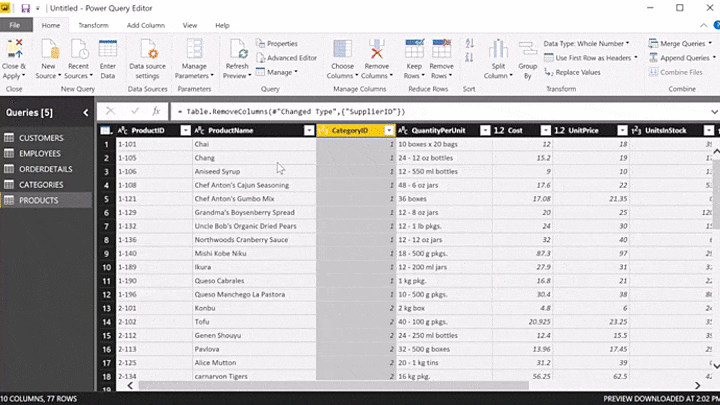Viewport: 720px width, 405px height.
Task: Click ProductID text data type icon
Action: tap(123, 130)
